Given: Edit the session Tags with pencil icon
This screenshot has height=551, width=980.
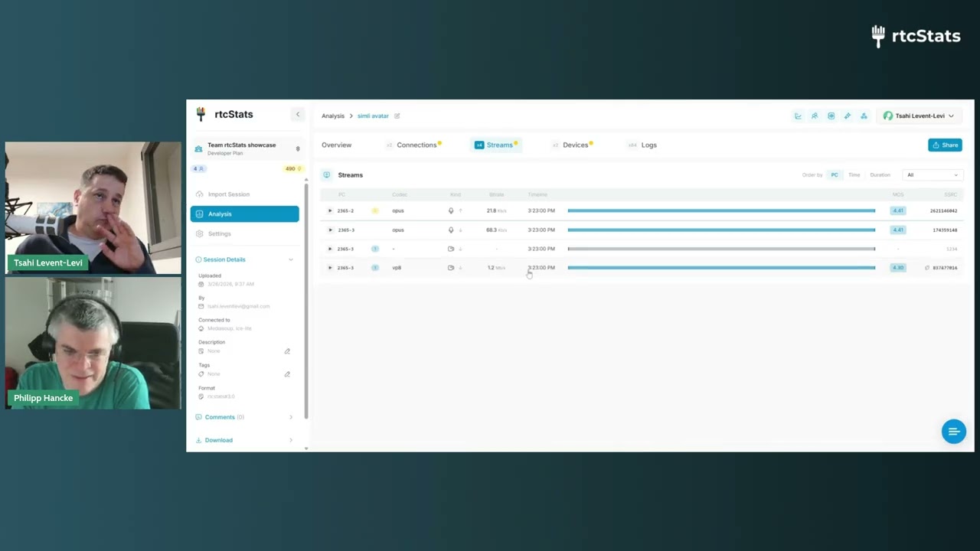Looking at the screenshot, I should point(287,374).
